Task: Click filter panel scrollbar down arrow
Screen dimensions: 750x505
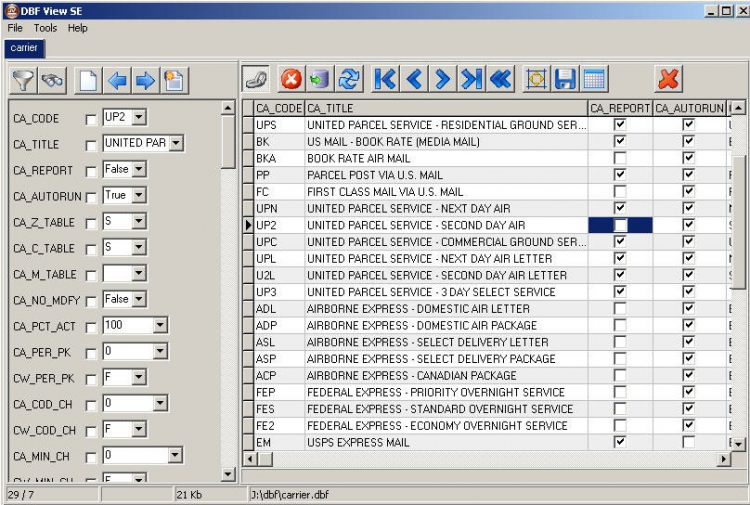Action: click(x=228, y=474)
